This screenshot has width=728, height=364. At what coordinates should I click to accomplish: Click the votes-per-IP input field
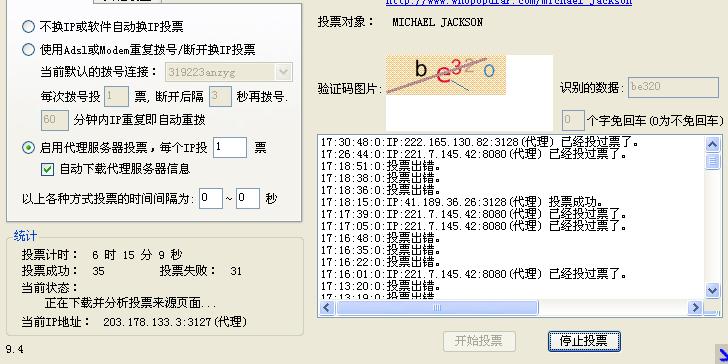(x=230, y=148)
